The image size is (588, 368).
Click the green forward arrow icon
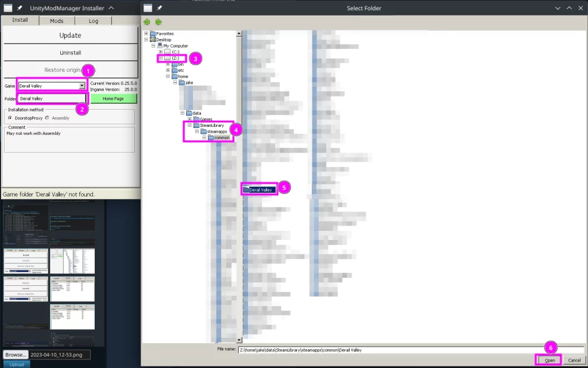(x=158, y=22)
